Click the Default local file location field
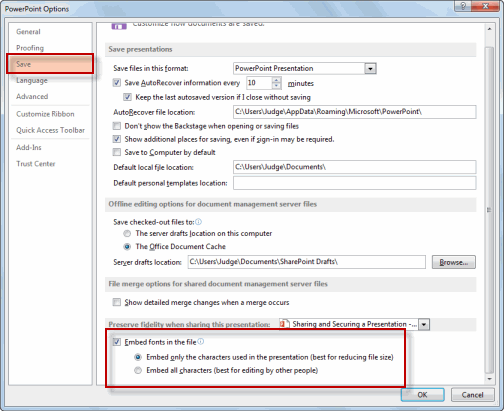Image resolution: width=504 pixels, height=411 pixels. 355,167
